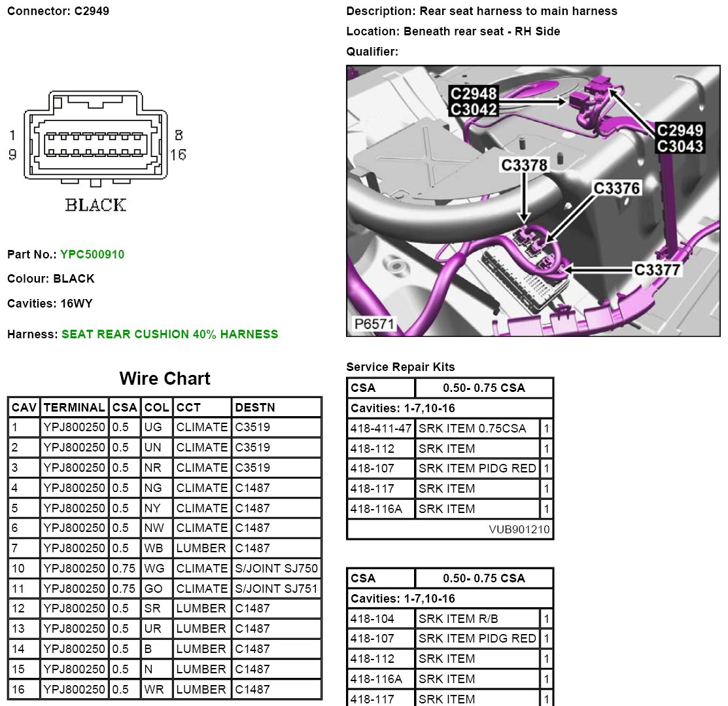This screenshot has height=706, width=728.
Task: Click the C2948 C3042 label in location image
Action: (473, 101)
